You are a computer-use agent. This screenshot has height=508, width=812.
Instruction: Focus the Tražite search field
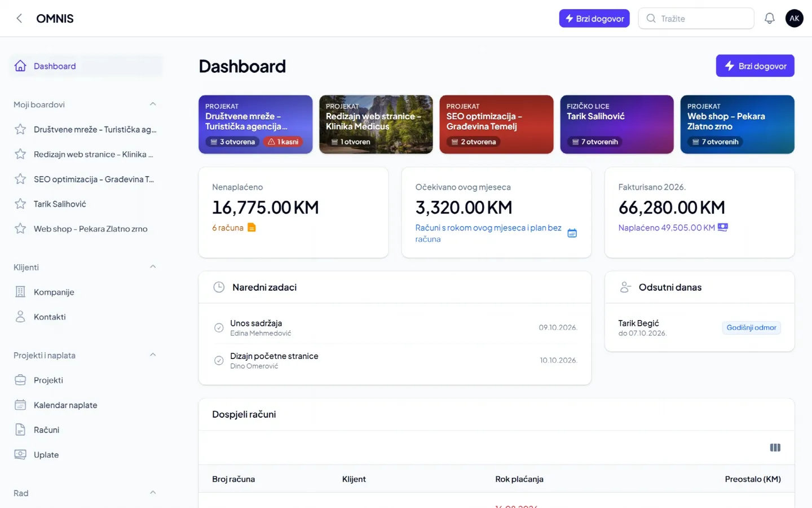696,19
